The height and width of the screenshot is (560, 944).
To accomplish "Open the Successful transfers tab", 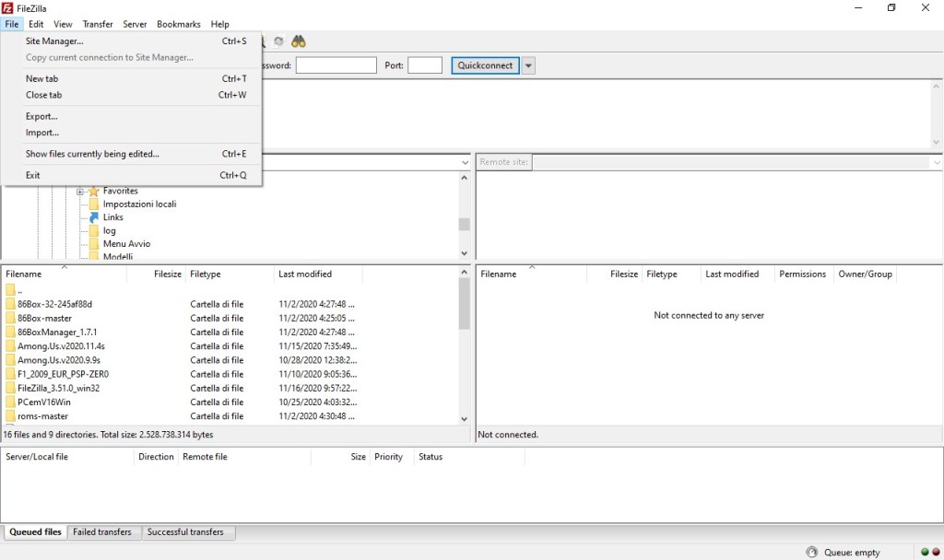I will 185,532.
